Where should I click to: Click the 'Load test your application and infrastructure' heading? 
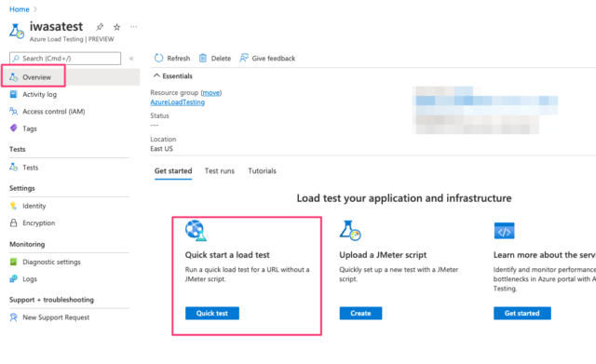[x=404, y=198]
